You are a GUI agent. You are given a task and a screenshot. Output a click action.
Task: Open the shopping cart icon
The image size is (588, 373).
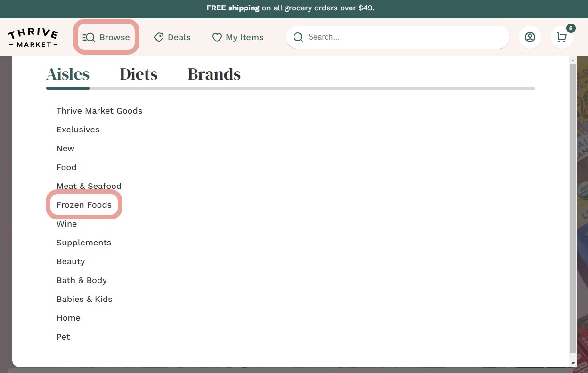(x=562, y=37)
